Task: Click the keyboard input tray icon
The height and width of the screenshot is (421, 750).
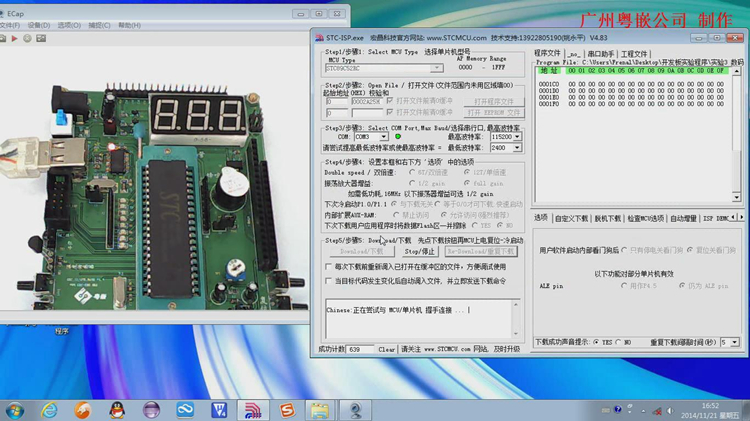Action: [x=606, y=410]
